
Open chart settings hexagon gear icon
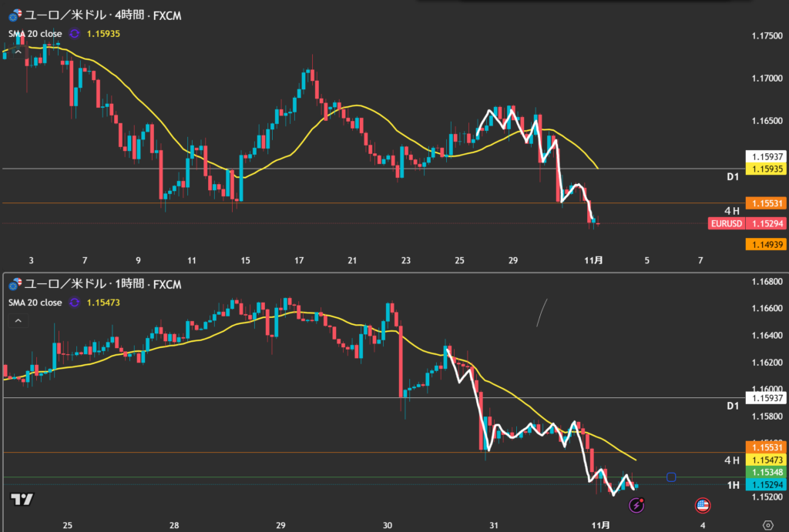767,525
